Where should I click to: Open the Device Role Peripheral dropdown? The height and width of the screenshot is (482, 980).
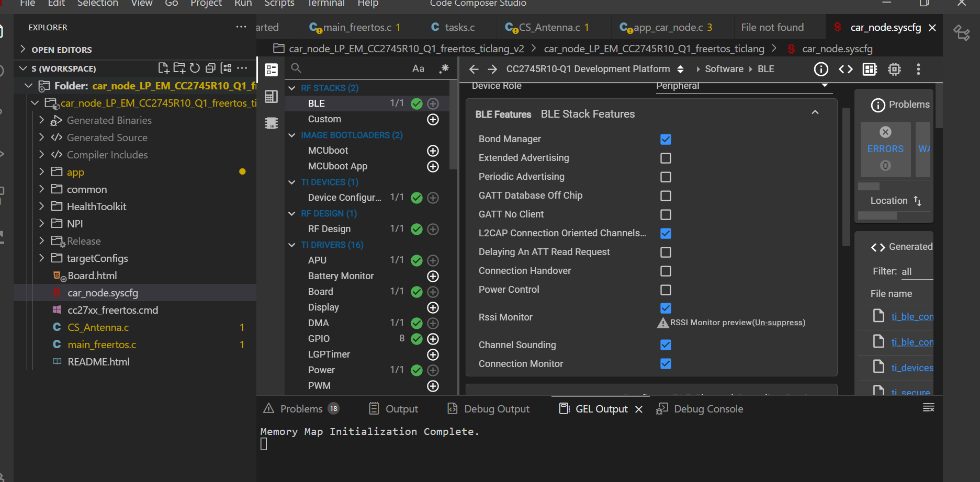pos(744,86)
